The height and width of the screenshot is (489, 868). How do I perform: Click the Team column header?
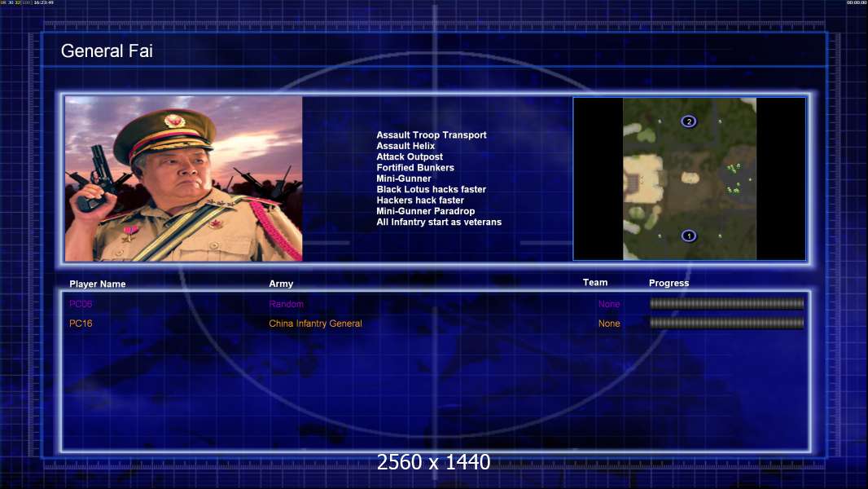595,283
